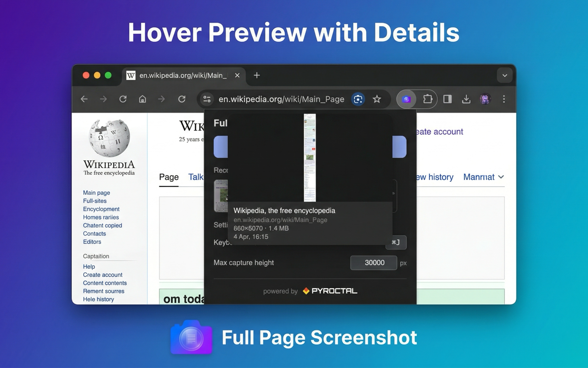The image size is (588, 368).
Task: Click the ⌘J keyboard shortcut box
Action: (x=396, y=242)
